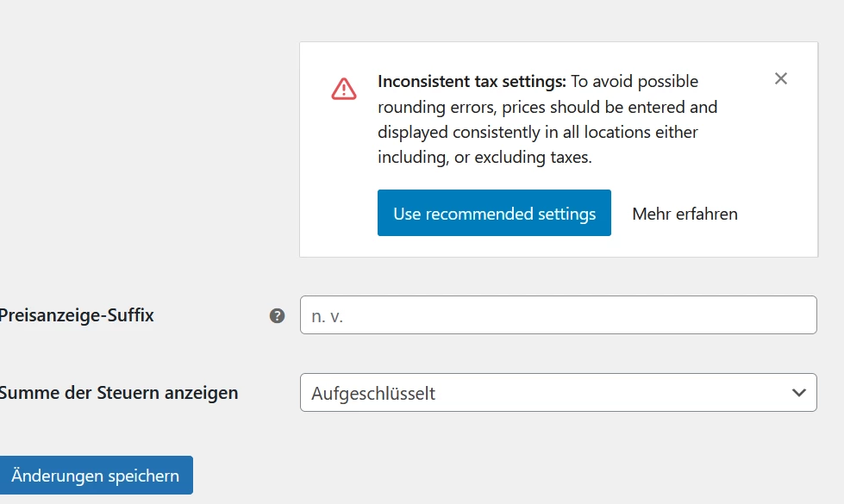Open the Mehr erfahren link
Image resolution: width=844 pixels, height=504 pixels.
click(x=685, y=214)
